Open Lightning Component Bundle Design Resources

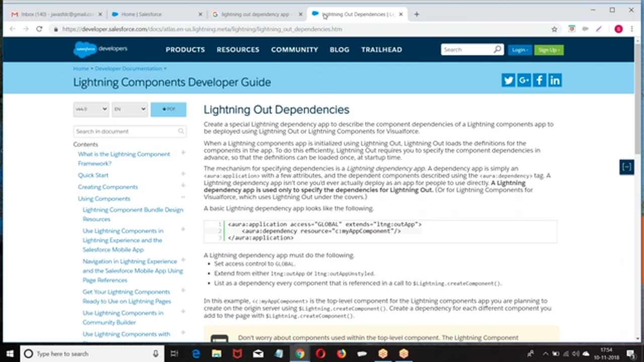133,214
